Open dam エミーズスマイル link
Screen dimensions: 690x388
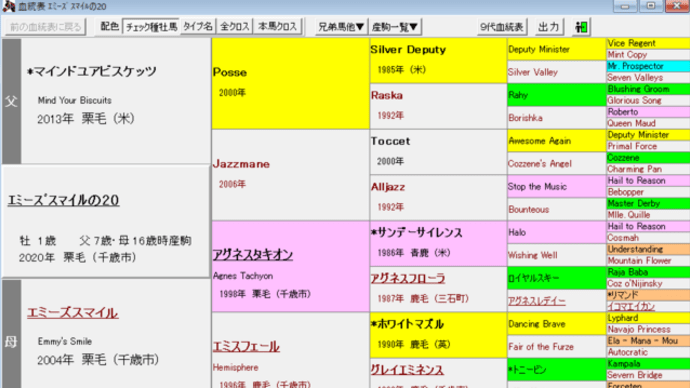click(73, 313)
